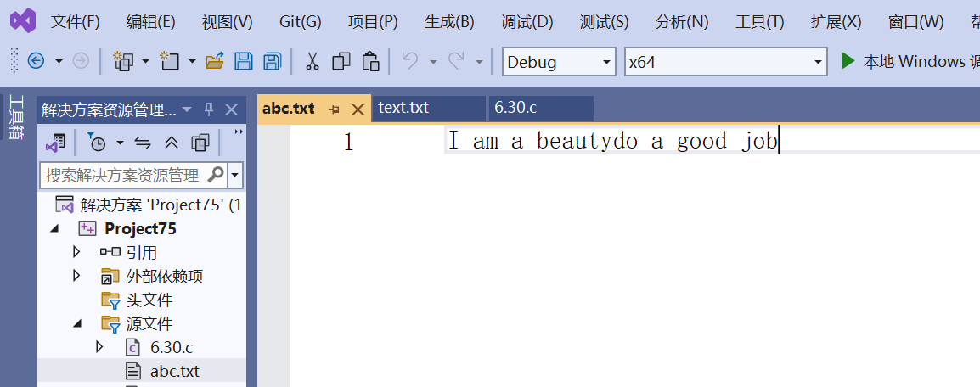The width and height of the screenshot is (980, 387).
Task: Open the Solution Explorer window options dropdown
Action: tap(186, 109)
